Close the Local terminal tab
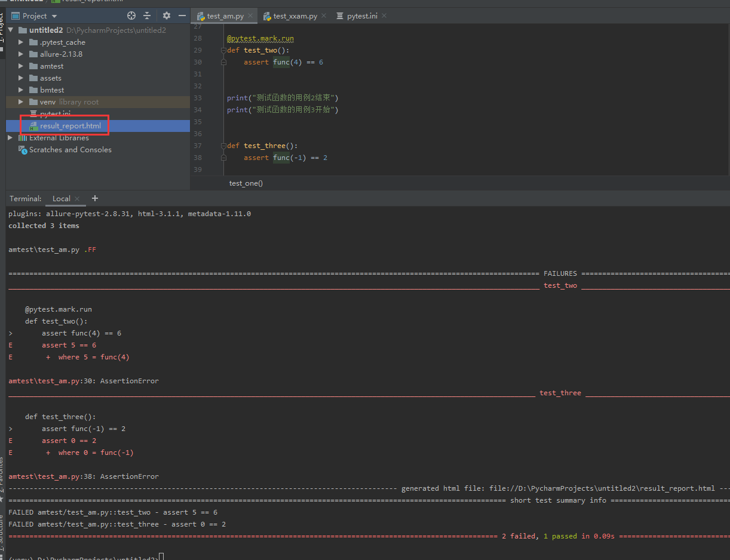Screen dimensions: 730x560 (x=77, y=199)
